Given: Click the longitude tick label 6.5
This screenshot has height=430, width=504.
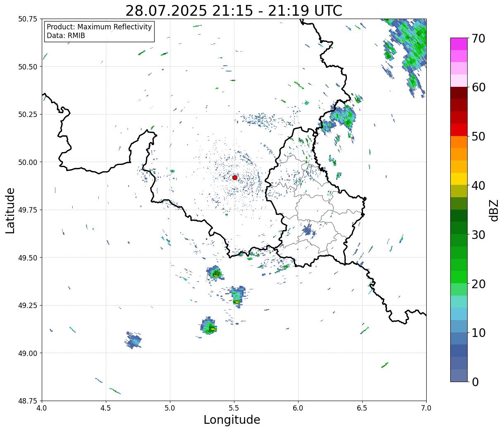Looking at the screenshot, I should (x=362, y=408).
